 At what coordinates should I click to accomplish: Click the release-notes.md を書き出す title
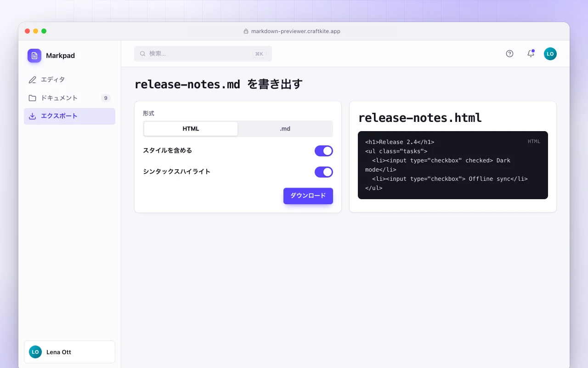[x=219, y=85]
